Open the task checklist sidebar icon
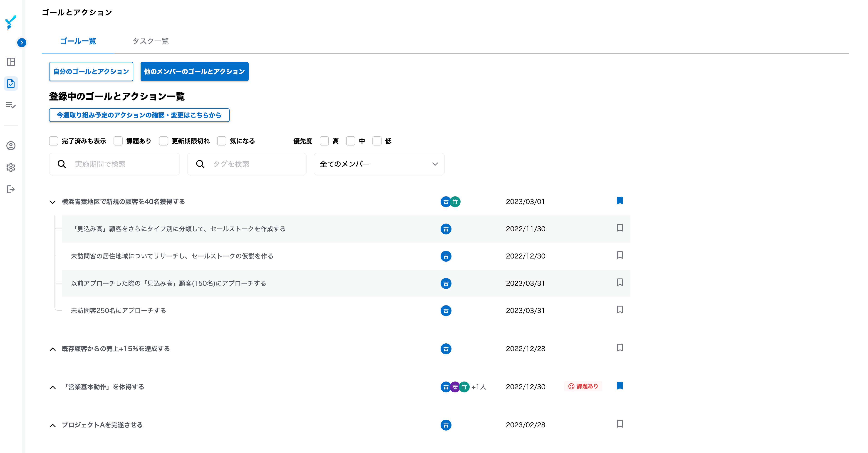The width and height of the screenshot is (868, 453). pyautogui.click(x=11, y=105)
